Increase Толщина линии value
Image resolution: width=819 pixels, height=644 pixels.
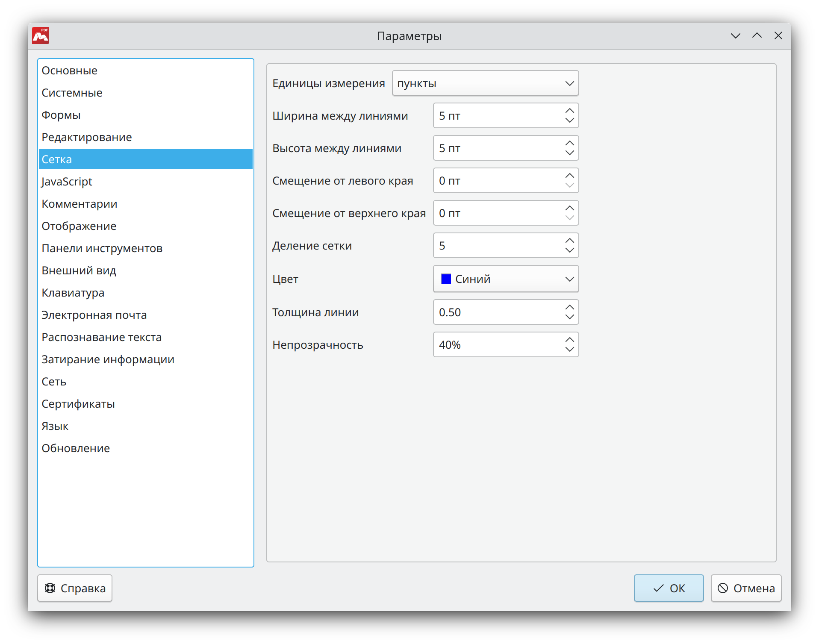click(x=569, y=307)
